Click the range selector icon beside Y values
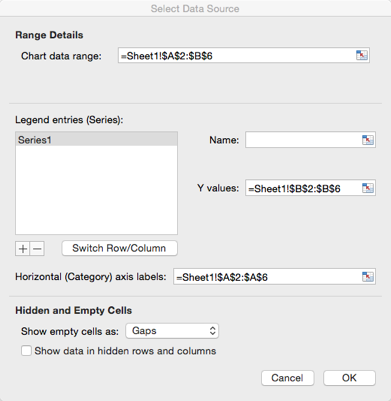The height and width of the screenshot is (401, 391). click(x=368, y=188)
